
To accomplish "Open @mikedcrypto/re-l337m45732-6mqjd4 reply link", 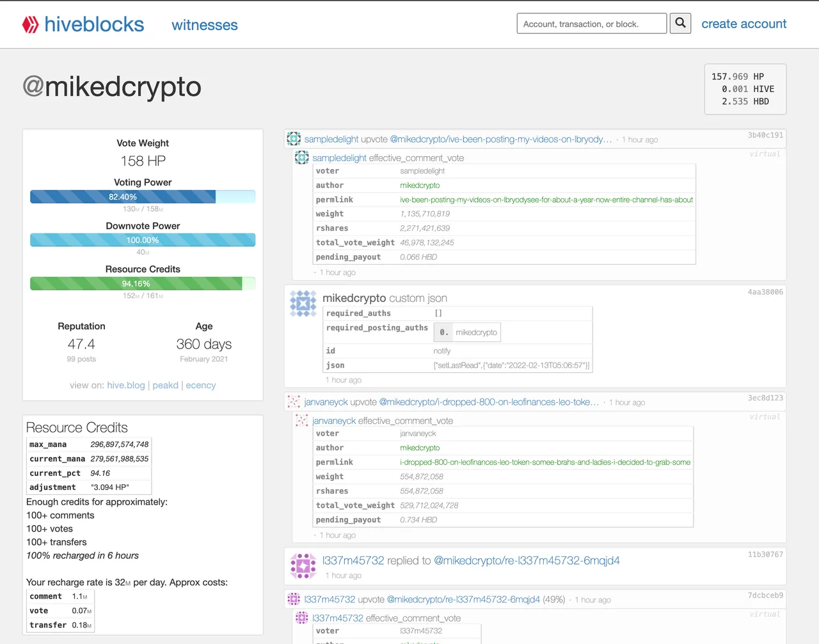I will coord(527,560).
